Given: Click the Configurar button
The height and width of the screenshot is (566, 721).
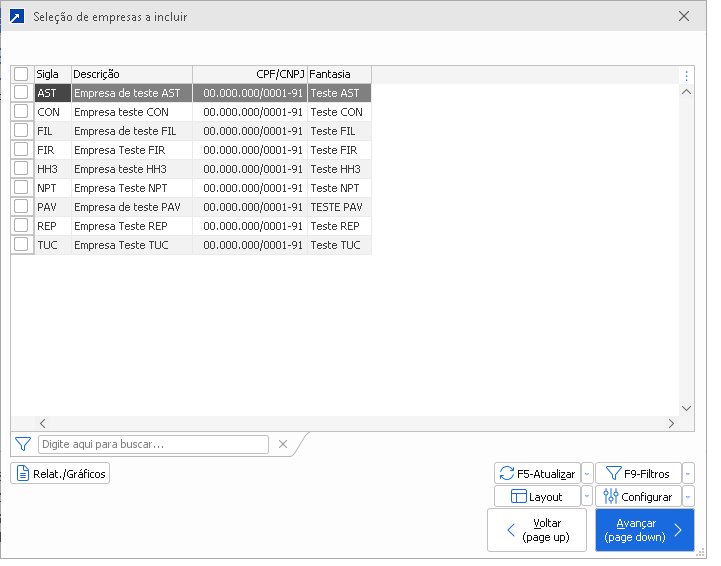Looking at the screenshot, I should pyautogui.click(x=638, y=497).
